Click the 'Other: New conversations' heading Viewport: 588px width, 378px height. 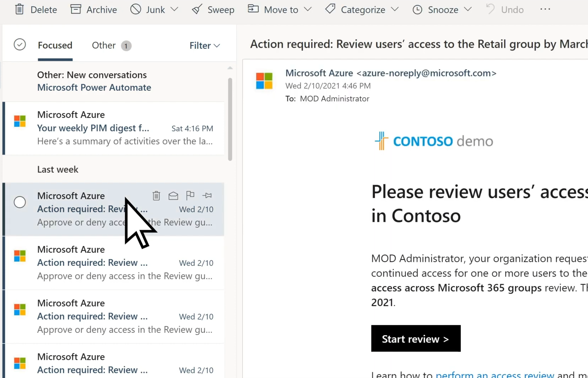(x=92, y=75)
